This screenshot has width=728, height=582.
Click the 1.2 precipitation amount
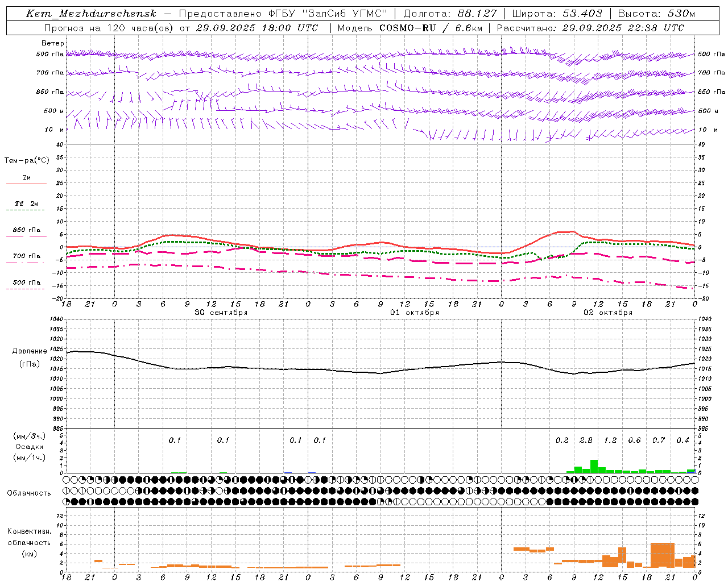point(610,440)
